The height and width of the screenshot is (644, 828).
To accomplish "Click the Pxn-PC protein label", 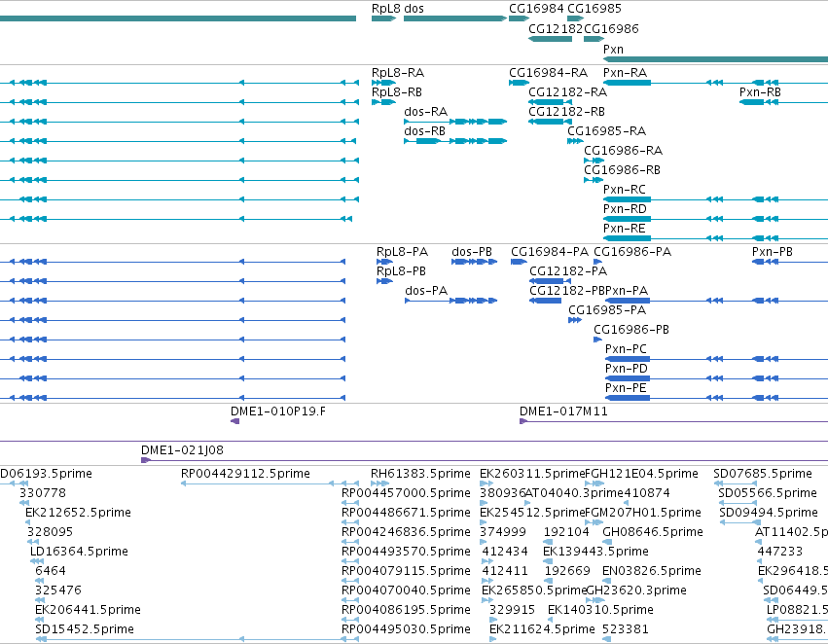I will pos(626,349).
